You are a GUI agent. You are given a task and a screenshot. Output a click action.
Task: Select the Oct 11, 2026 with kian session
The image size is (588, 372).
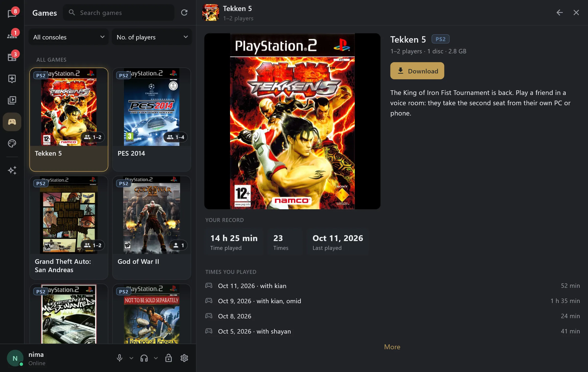click(x=392, y=286)
